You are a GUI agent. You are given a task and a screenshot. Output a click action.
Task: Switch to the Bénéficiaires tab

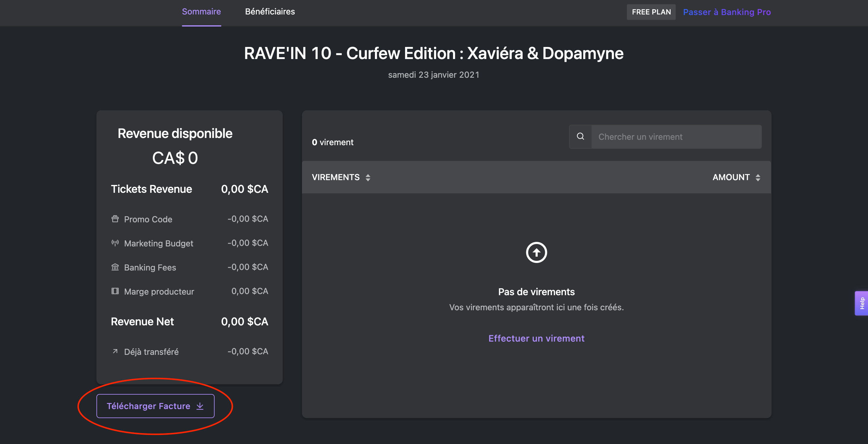click(x=269, y=12)
